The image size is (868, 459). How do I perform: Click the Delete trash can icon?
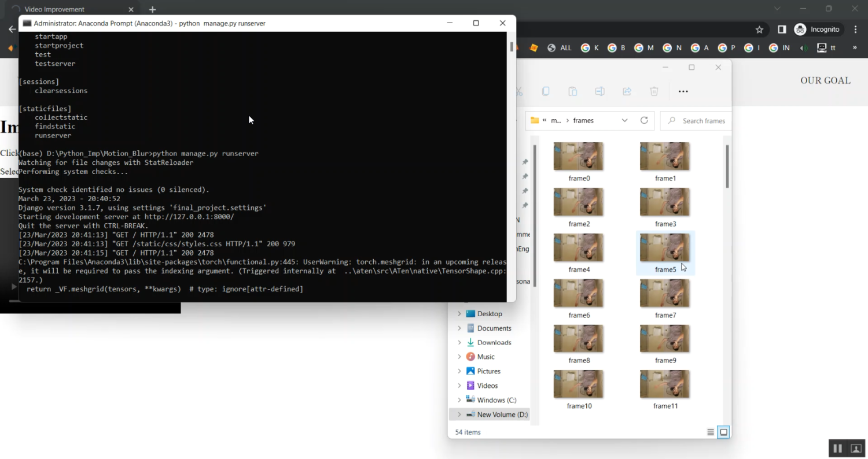(x=654, y=91)
